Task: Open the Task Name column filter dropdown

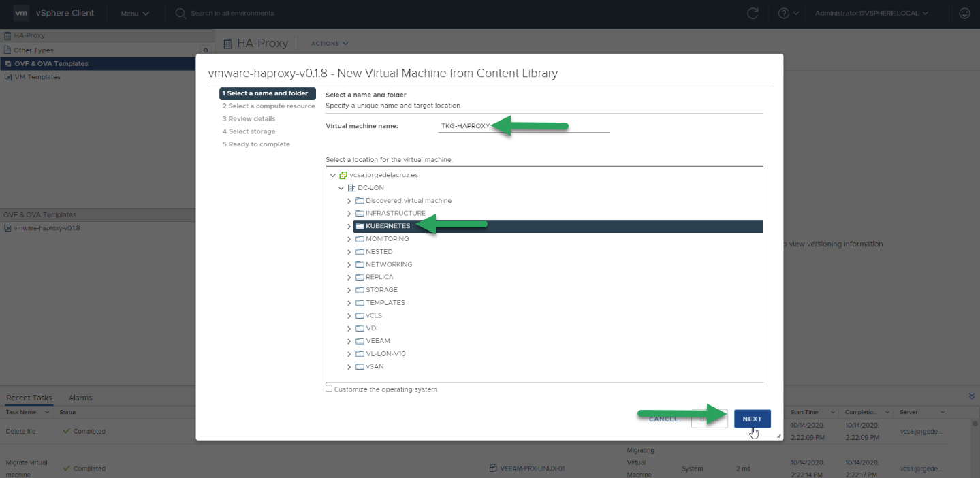Action: 48,413
